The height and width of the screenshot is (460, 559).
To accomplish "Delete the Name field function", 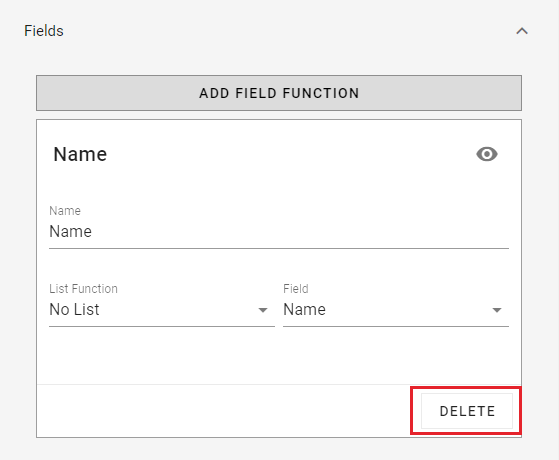I will tap(467, 411).
